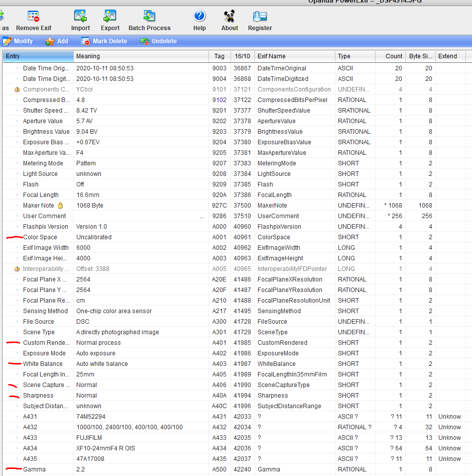
Task: Click the Type column header
Action: pos(355,56)
